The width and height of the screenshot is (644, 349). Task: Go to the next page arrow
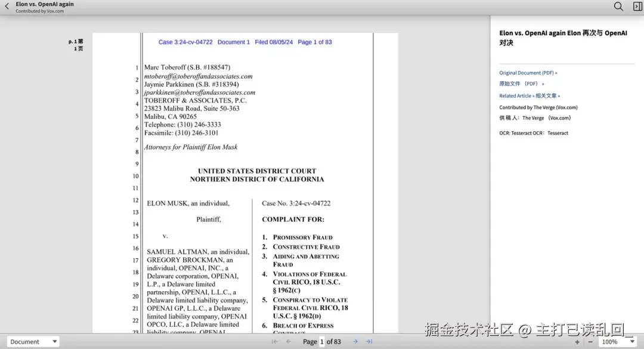355,342
